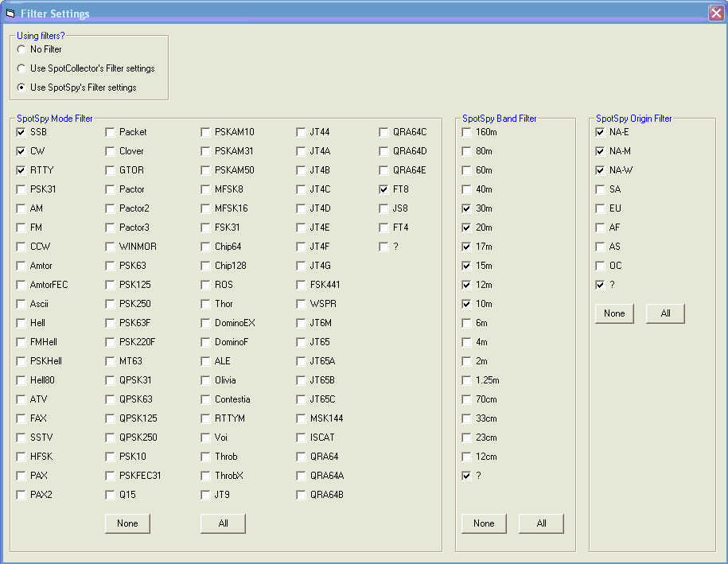Screen dimensions: 728x564
Task: Disable the NA-W origin filter
Action: [x=601, y=170]
